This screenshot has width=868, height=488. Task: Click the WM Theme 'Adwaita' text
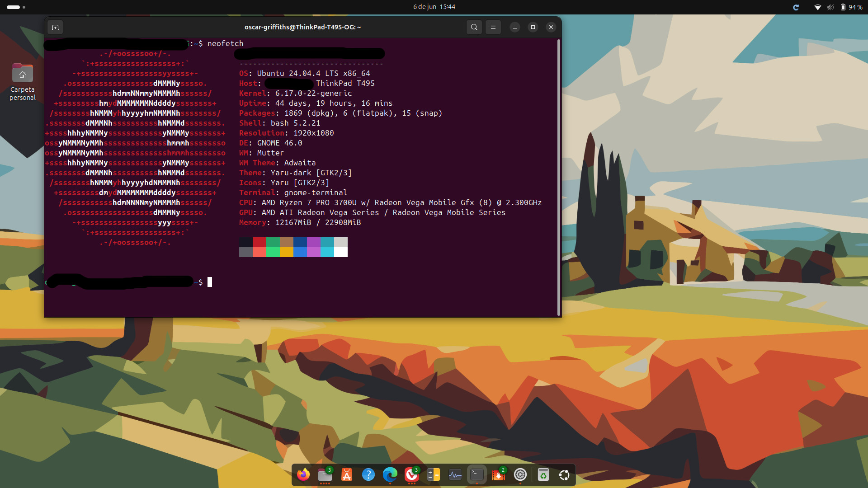coord(300,163)
